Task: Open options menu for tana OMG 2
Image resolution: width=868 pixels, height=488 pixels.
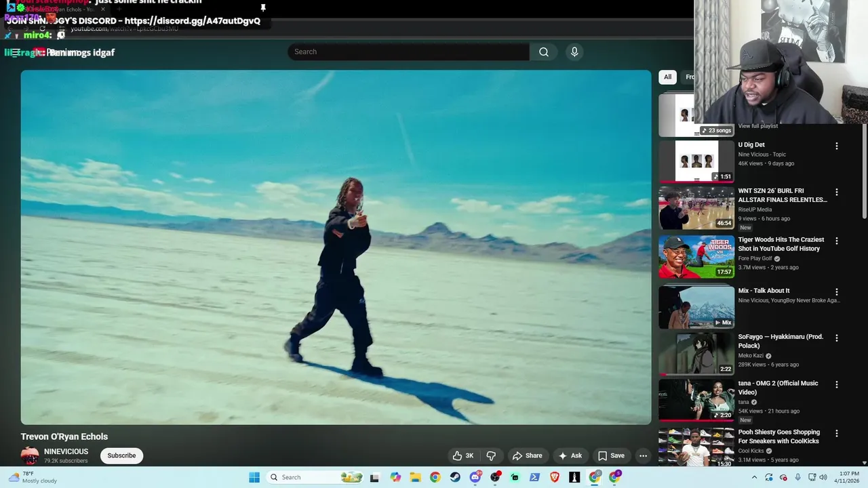Action: click(836, 384)
